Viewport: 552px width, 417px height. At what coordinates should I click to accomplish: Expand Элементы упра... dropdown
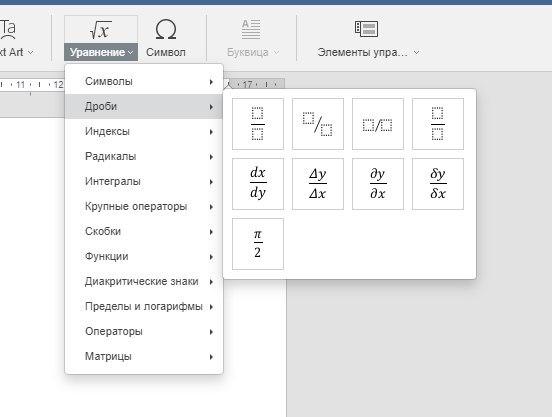416,52
